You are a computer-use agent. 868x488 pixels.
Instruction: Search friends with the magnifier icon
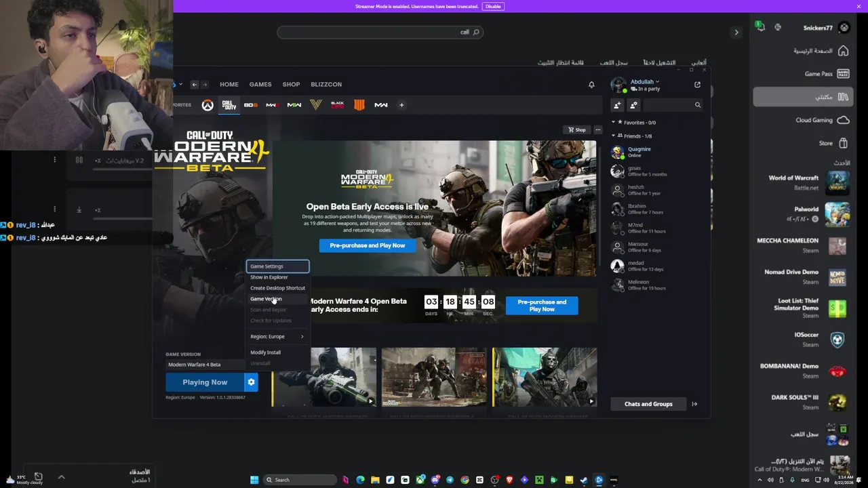tap(697, 105)
